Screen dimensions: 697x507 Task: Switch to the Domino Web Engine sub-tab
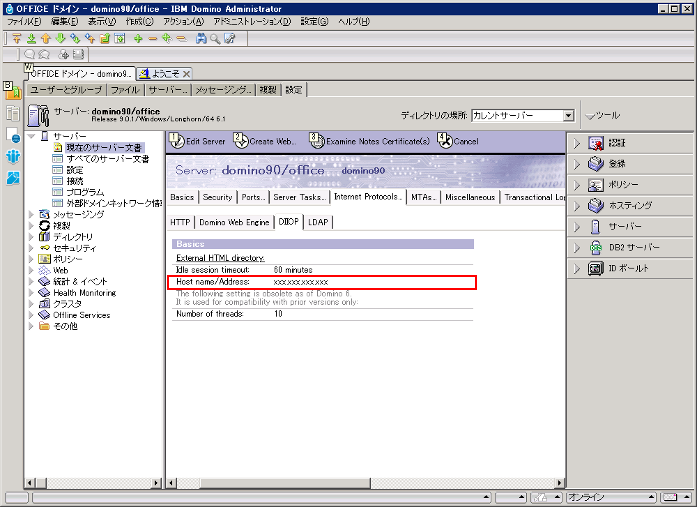click(234, 222)
